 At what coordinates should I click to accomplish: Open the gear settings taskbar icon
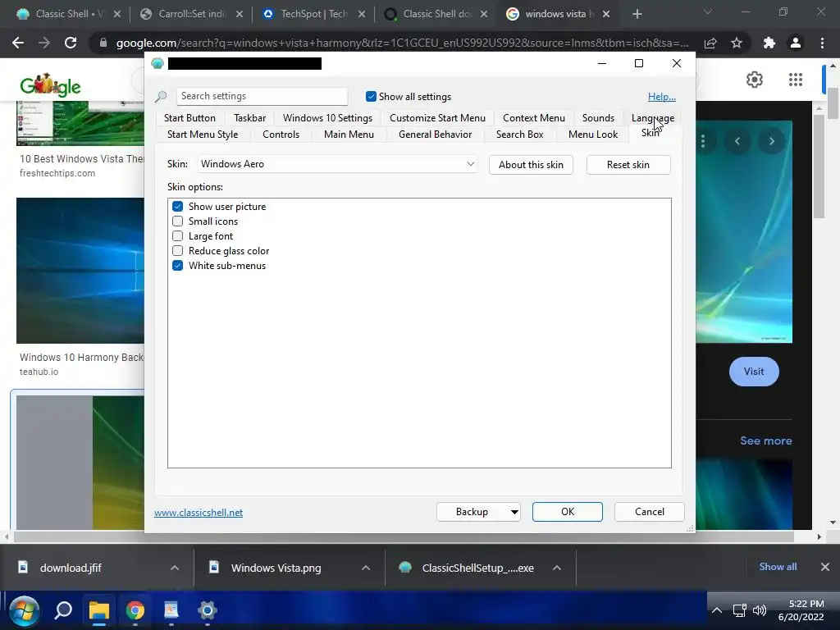[208, 610]
